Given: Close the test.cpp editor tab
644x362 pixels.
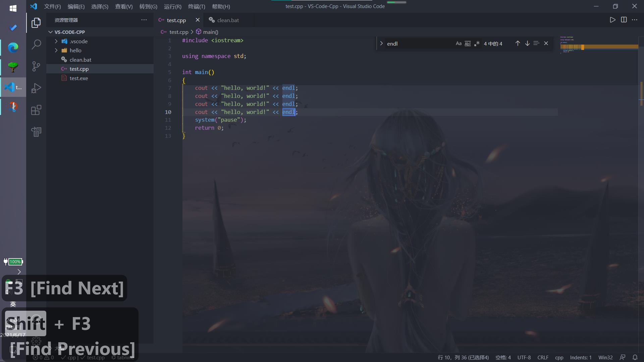Looking at the screenshot, I should tap(198, 20).
